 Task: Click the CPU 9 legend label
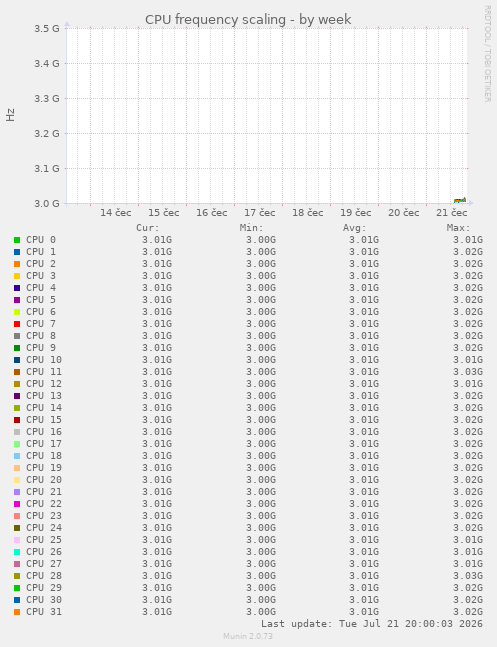pyautogui.click(x=41, y=348)
